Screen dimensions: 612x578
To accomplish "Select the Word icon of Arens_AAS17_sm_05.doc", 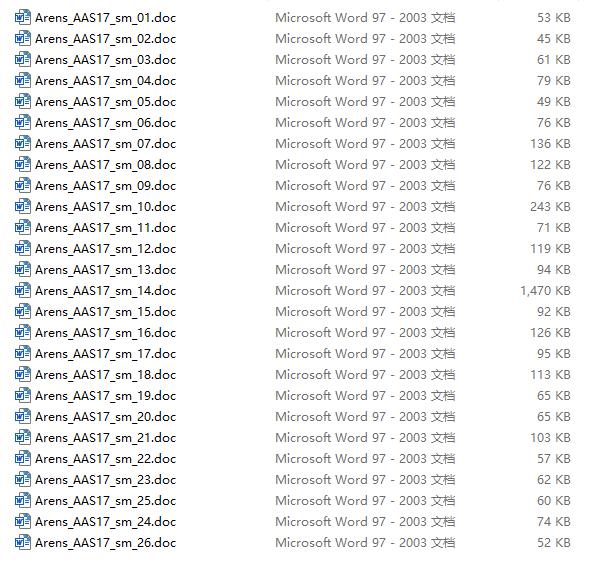I will point(23,101).
